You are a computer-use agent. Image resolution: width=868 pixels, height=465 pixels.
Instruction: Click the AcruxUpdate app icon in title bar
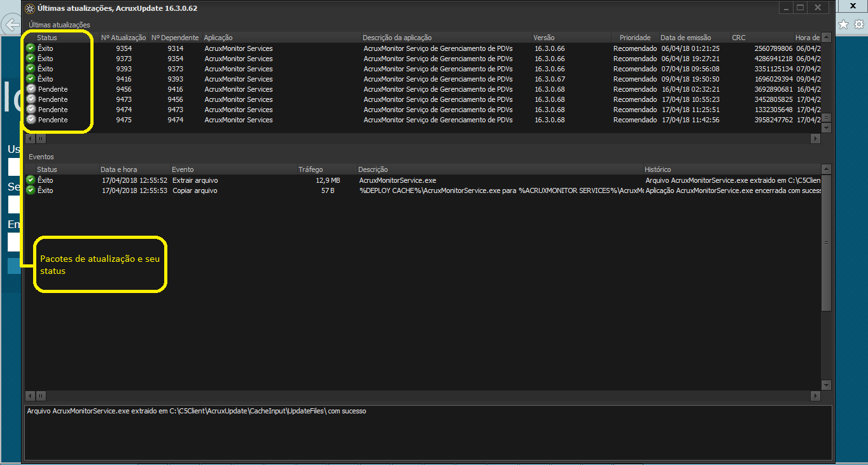[29, 8]
